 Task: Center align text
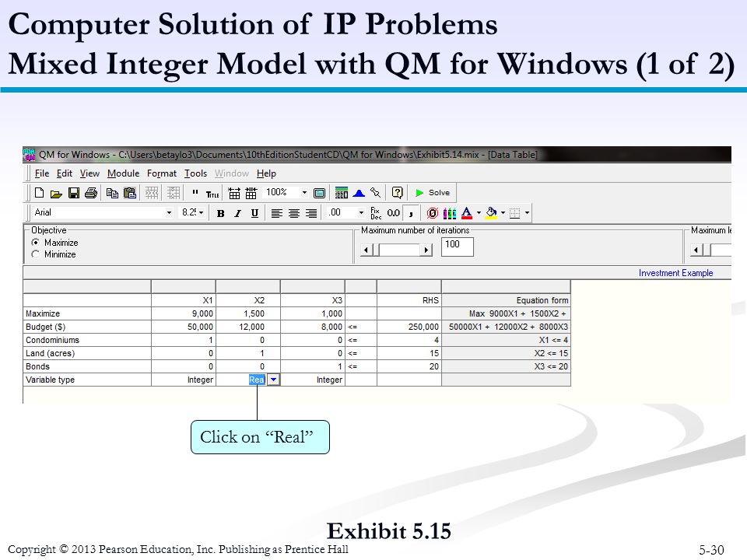(294, 213)
